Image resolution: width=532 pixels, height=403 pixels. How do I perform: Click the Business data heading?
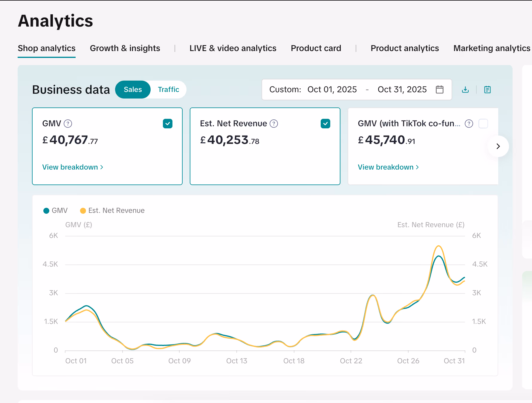[x=71, y=90]
